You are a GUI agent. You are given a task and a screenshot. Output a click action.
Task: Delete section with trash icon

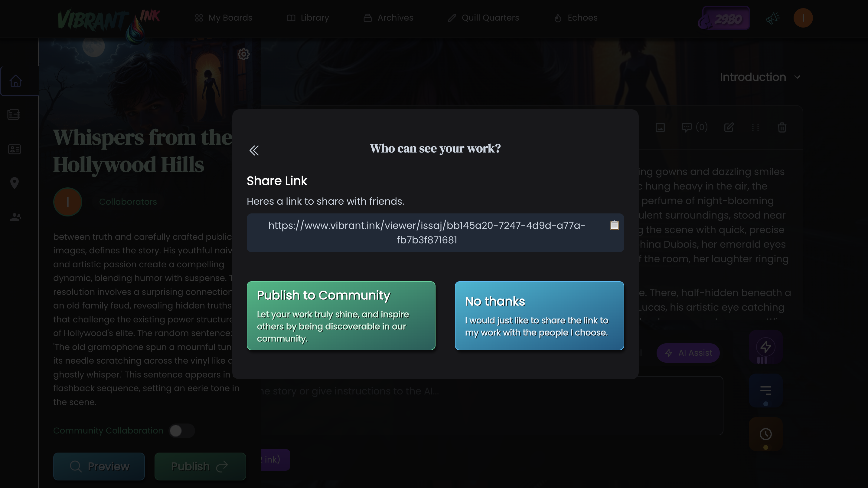pyautogui.click(x=782, y=127)
